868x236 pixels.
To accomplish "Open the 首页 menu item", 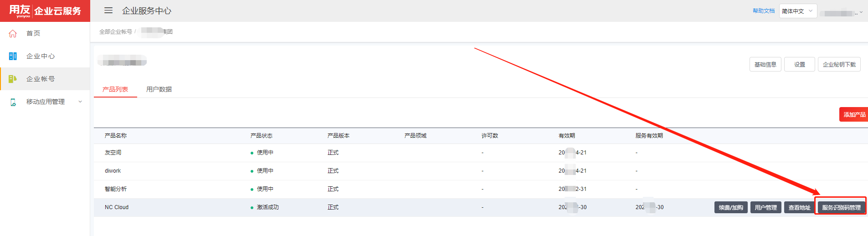I will click(33, 33).
